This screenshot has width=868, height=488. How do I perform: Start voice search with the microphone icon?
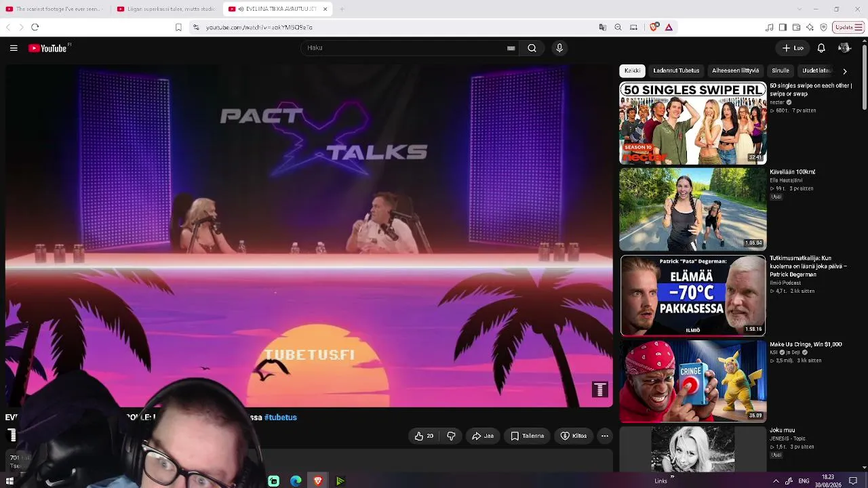tap(559, 48)
